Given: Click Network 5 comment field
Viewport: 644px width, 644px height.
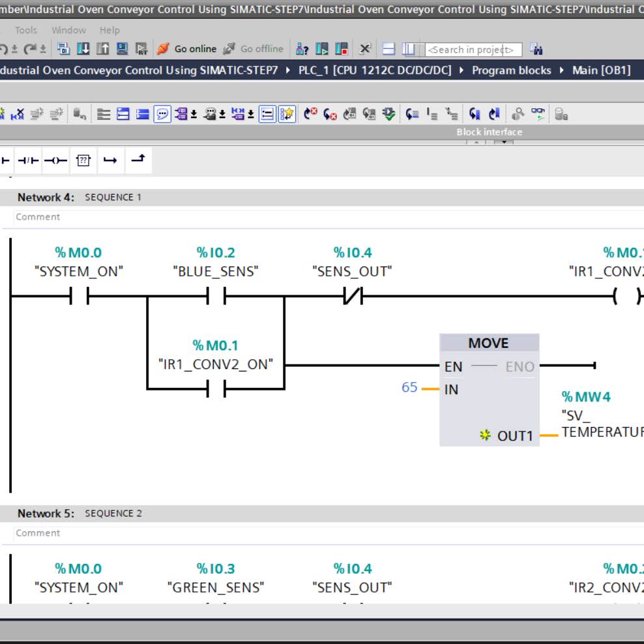Looking at the screenshot, I should click(329, 533).
